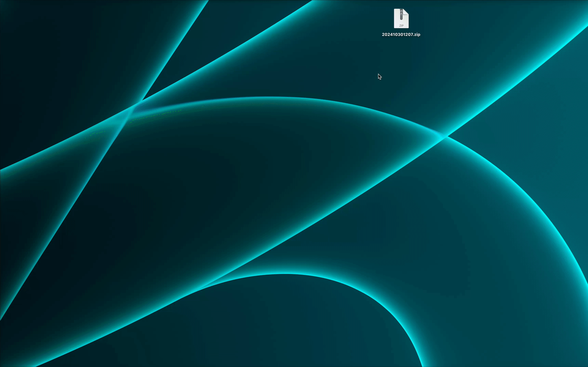Click the bottom edge of the zip icon
Screen dimensions: 588x367
pos(401,28)
